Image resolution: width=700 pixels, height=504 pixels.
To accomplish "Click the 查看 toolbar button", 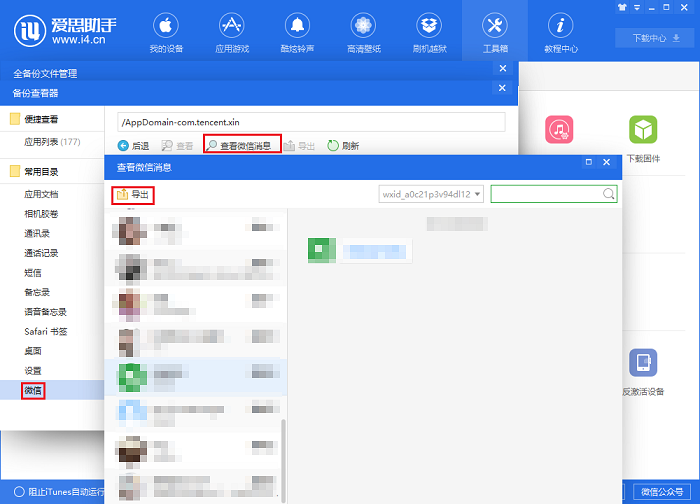I will click(177, 146).
